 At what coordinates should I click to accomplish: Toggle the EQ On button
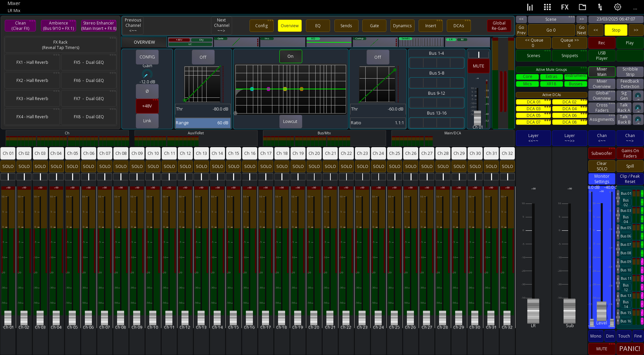pyautogui.click(x=290, y=56)
